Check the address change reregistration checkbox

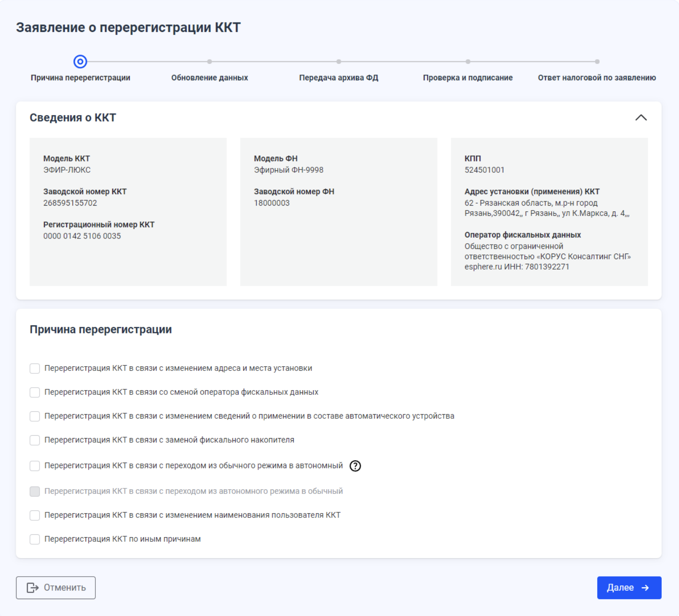[35, 369]
